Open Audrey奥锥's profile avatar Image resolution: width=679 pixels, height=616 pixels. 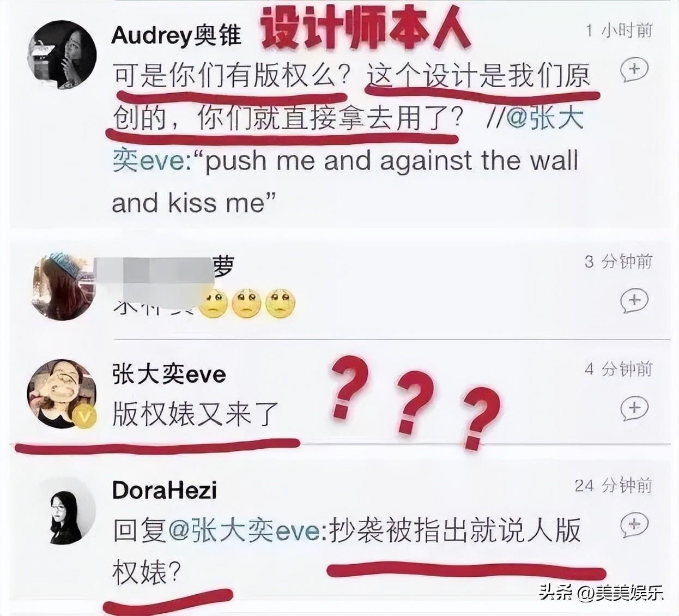(62, 55)
